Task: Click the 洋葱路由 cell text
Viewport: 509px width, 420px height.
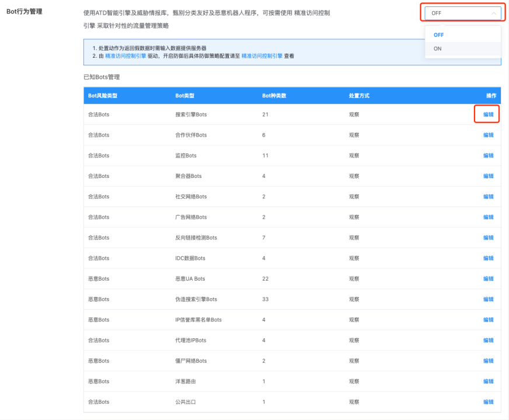Action: click(x=186, y=381)
